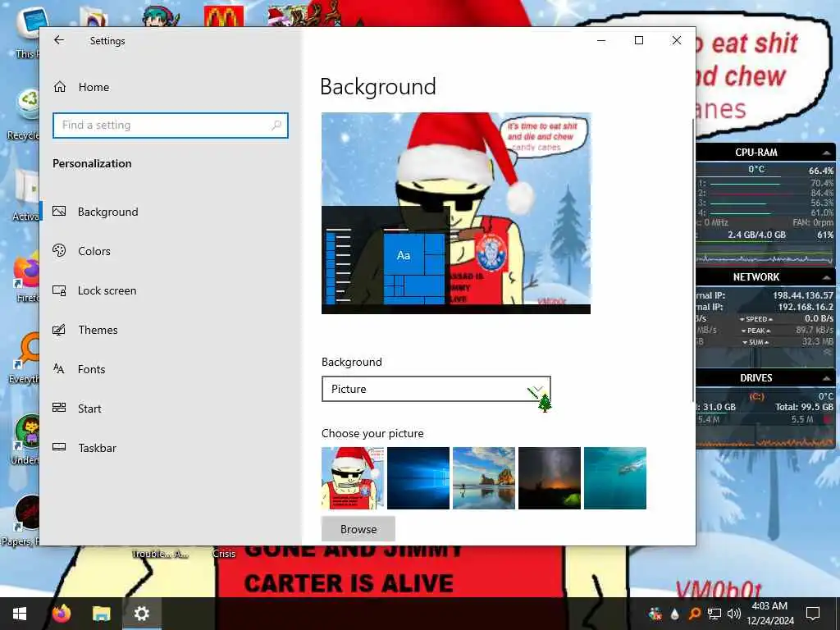
Task: Click the PEAK selector in network widget
Action: tap(756, 331)
